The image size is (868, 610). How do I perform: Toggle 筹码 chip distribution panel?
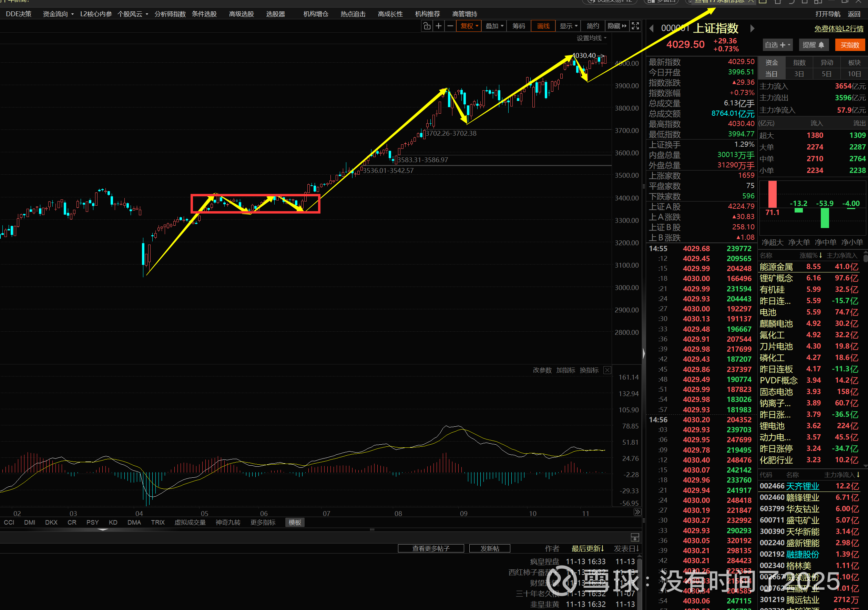(518, 26)
